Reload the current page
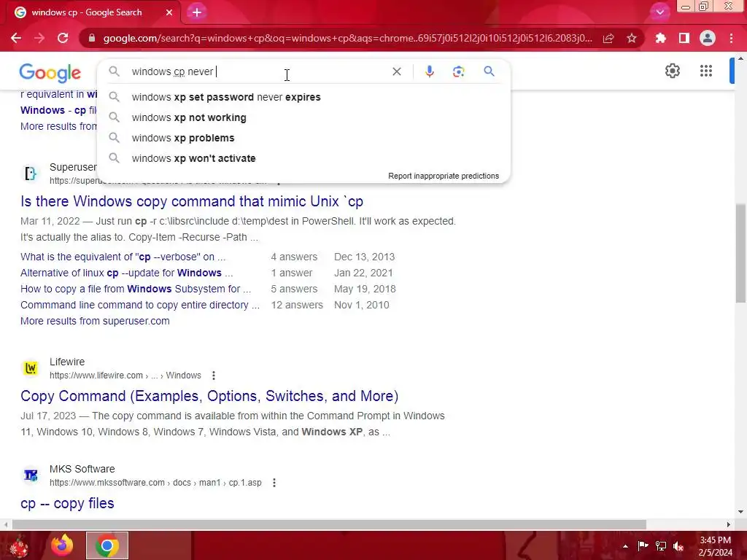Screen dimensions: 747x560 [x=63, y=38]
